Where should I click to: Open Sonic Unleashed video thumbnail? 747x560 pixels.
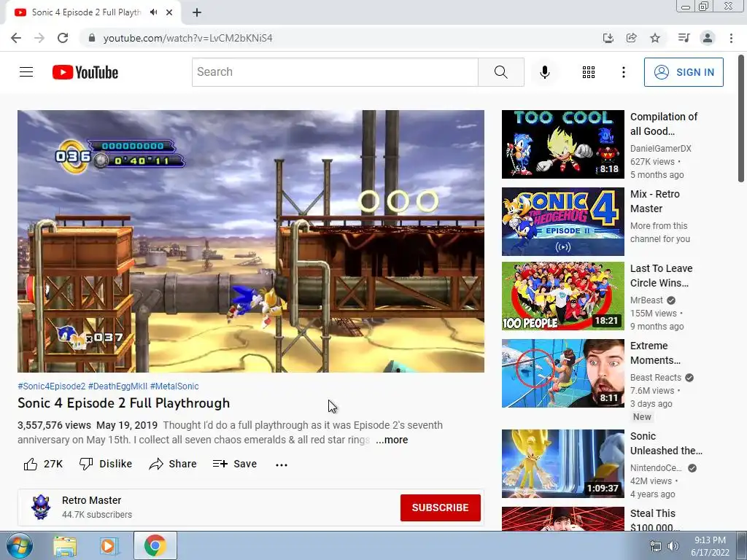click(x=562, y=464)
